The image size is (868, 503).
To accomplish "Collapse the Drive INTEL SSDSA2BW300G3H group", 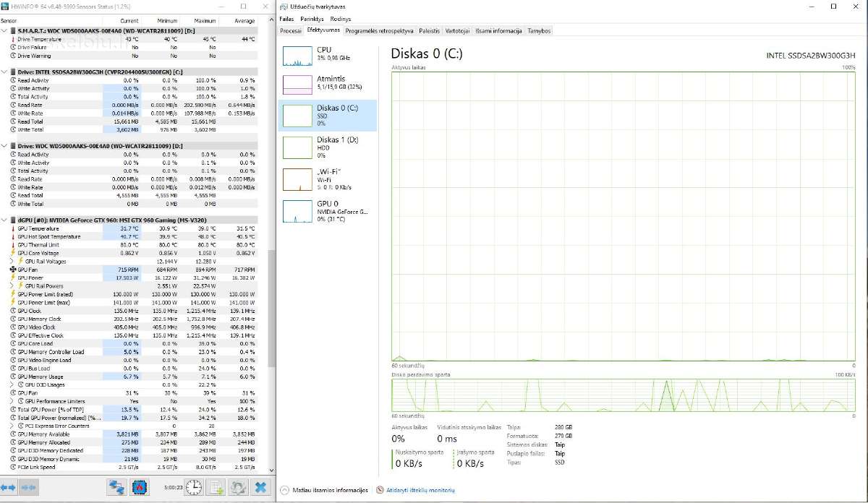I will [x=5, y=72].
